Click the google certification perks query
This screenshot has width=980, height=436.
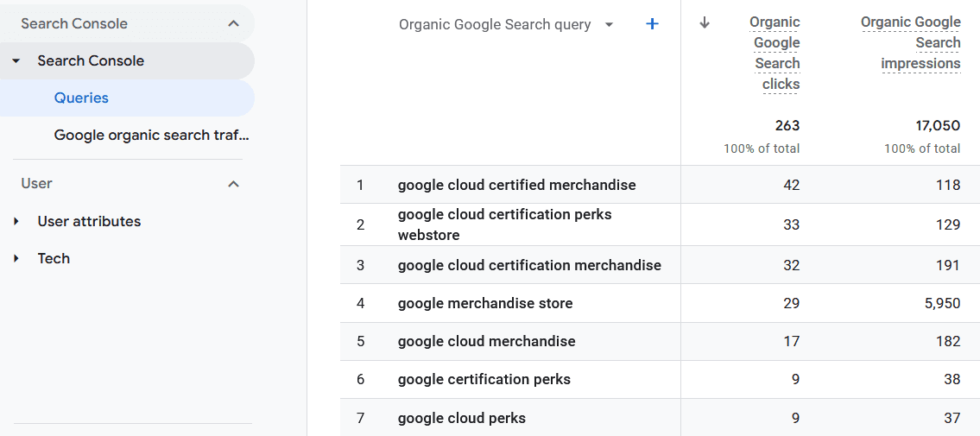484,379
